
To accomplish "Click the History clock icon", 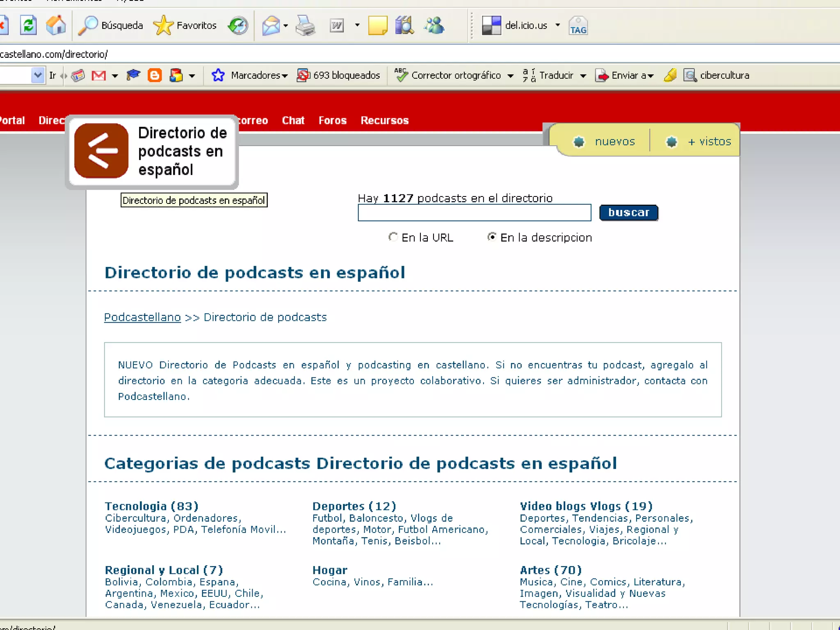I will point(238,25).
